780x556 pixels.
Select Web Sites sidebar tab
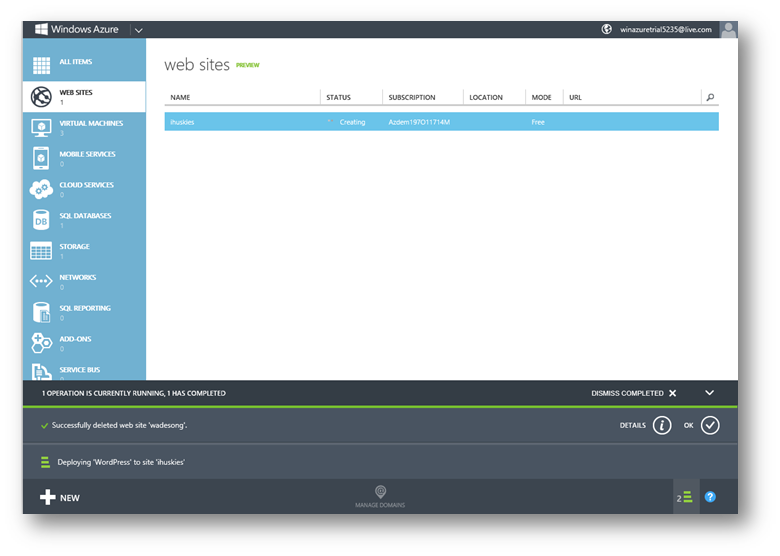[x=84, y=96]
